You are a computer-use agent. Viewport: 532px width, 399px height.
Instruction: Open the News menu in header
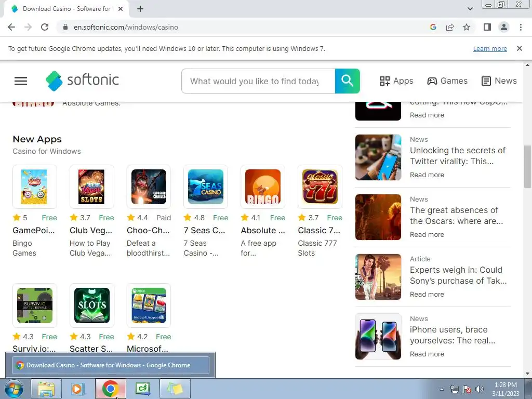(499, 81)
